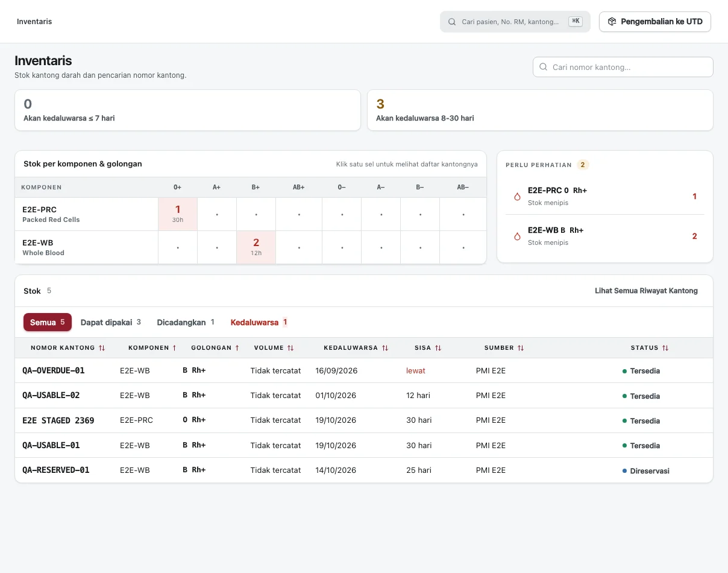Click the Direservasi status
728x573 pixels.
click(646, 470)
